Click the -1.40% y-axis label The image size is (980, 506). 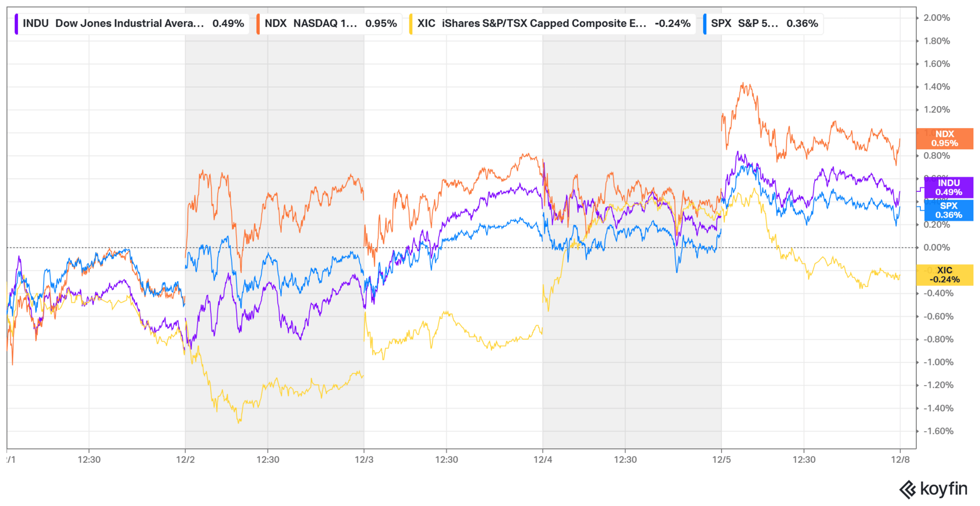(938, 408)
